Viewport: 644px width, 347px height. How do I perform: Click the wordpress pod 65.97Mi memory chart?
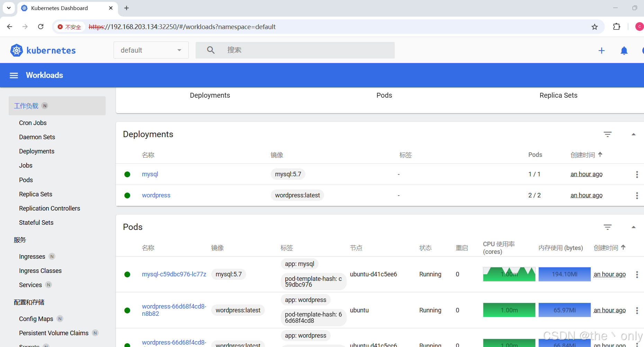[564, 310]
